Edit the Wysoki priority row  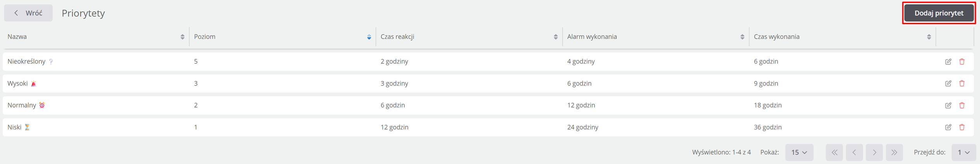(948, 83)
